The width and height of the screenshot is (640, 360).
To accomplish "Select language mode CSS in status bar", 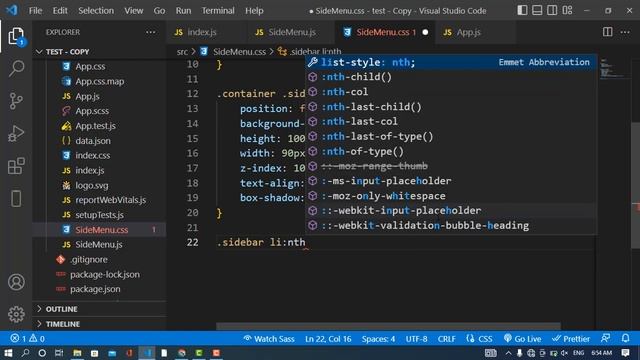I will [480, 339].
